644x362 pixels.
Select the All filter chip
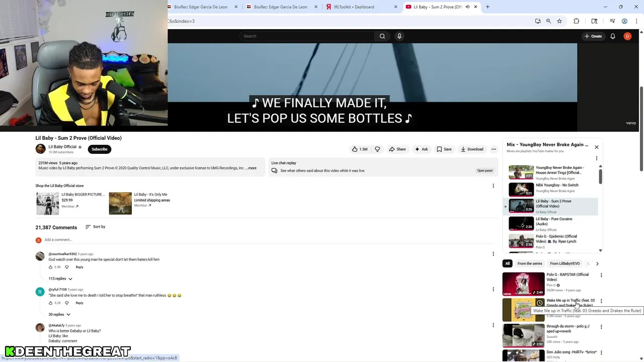508,263
